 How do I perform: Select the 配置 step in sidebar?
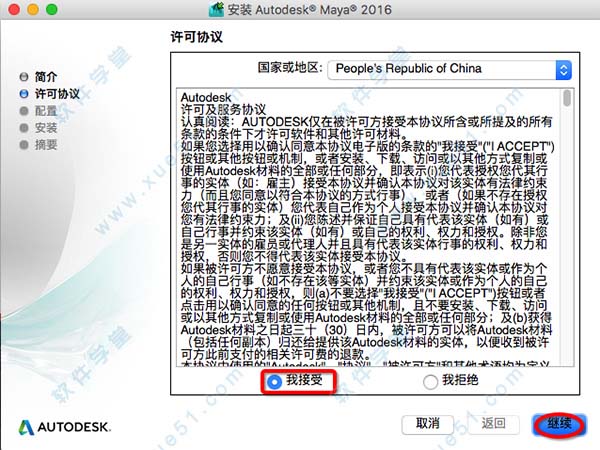(46, 111)
